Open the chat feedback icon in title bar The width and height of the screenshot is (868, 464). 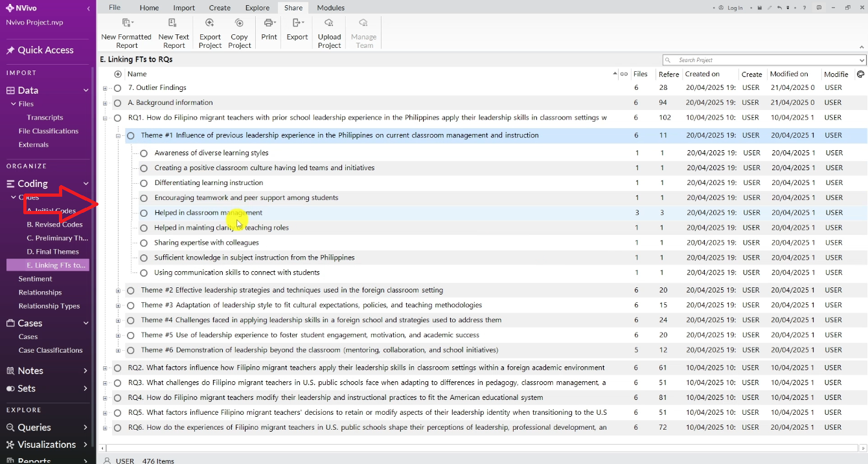(819, 8)
